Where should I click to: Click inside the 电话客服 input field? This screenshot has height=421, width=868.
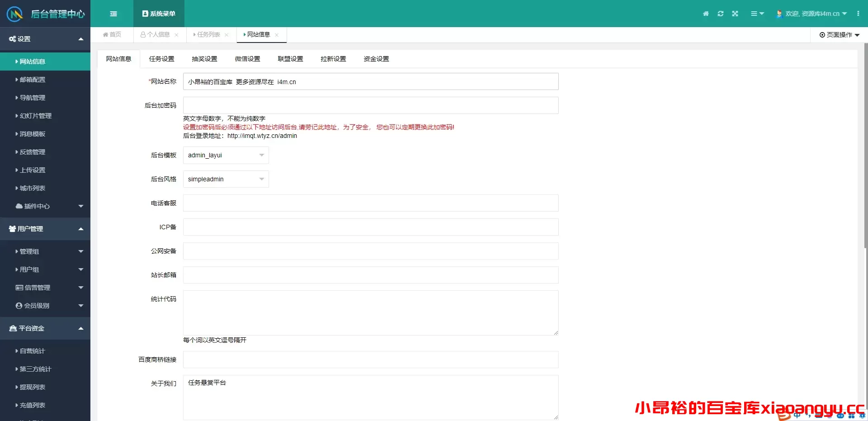370,203
